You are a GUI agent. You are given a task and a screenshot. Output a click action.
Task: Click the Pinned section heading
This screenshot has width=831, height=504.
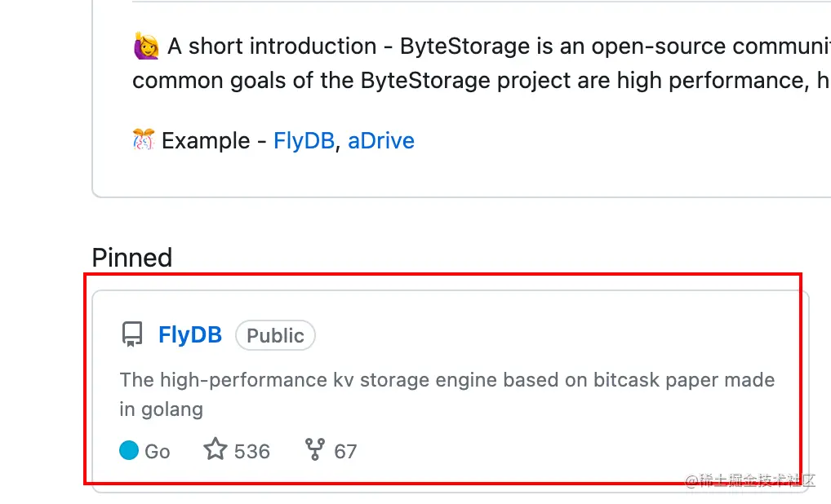[x=132, y=258]
